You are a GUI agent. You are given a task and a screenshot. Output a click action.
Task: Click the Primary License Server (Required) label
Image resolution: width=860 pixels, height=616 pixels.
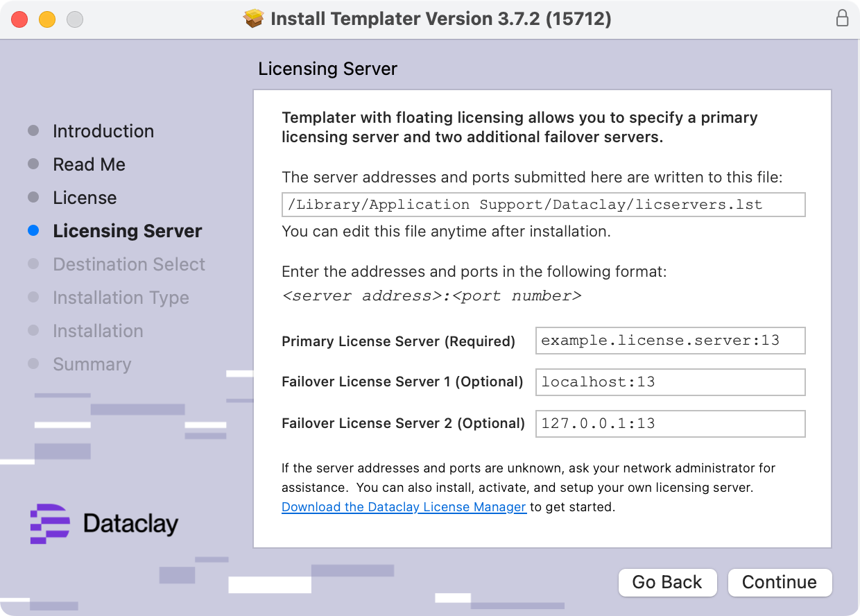click(398, 341)
